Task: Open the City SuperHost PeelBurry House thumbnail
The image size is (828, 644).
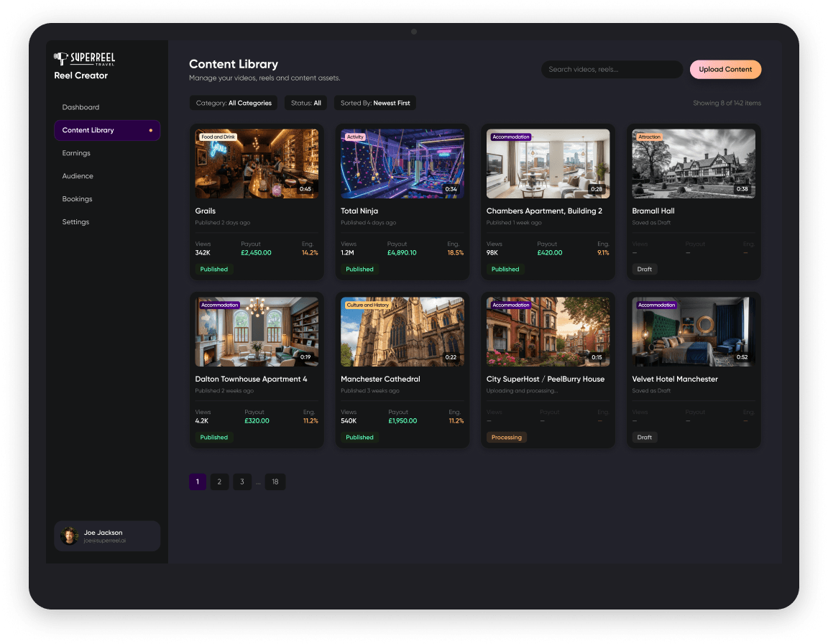Action: point(548,331)
